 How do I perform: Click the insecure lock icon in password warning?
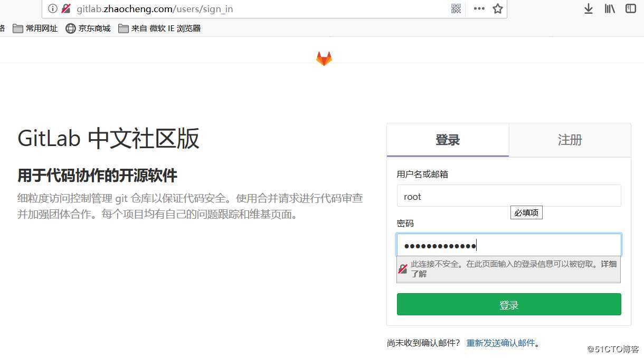tap(403, 269)
